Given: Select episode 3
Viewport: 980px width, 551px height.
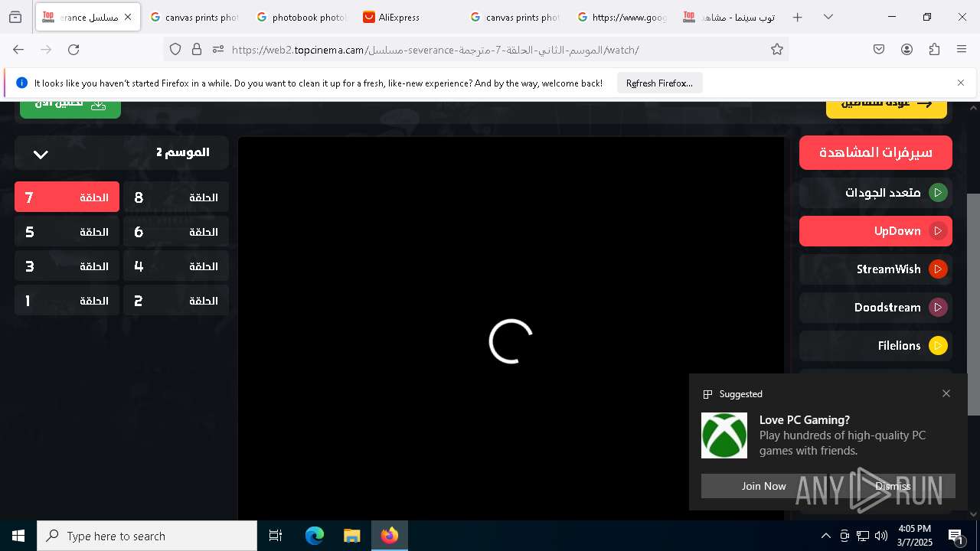Looking at the screenshot, I should [67, 266].
